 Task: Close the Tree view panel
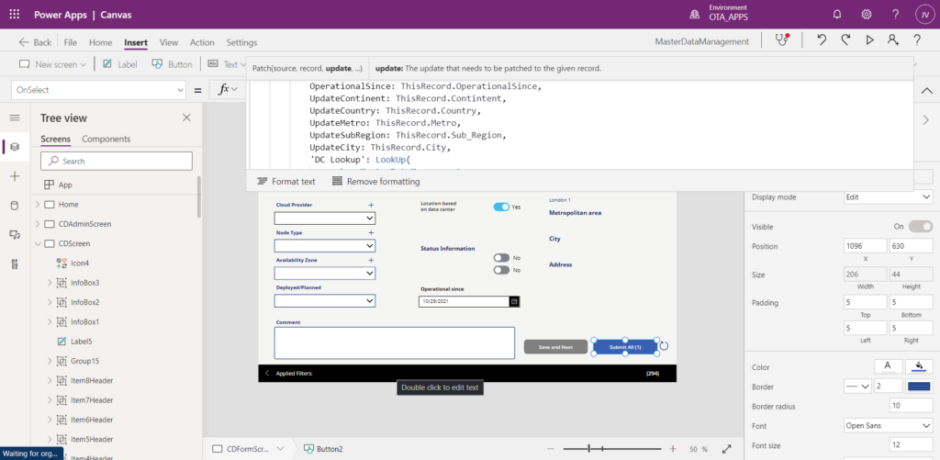tap(186, 118)
